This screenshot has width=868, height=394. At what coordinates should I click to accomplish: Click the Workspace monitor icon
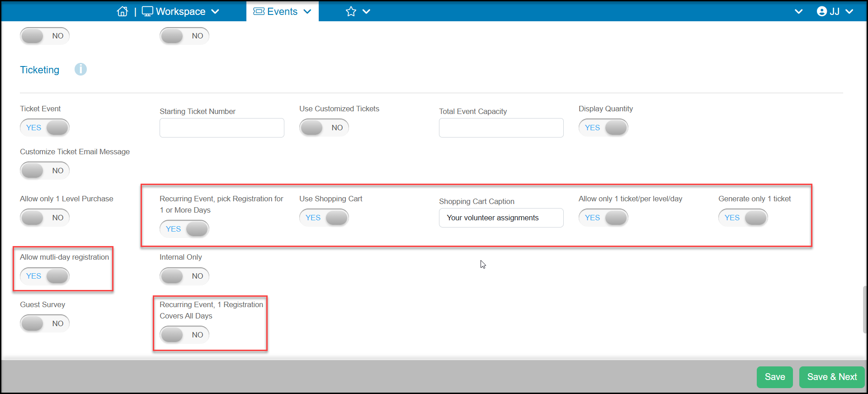click(147, 11)
